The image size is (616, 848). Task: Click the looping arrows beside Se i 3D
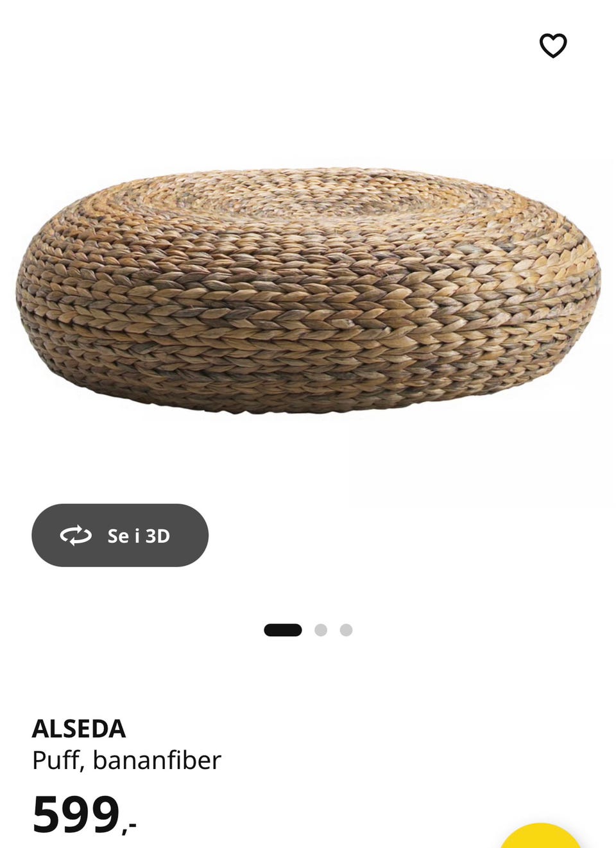point(76,535)
